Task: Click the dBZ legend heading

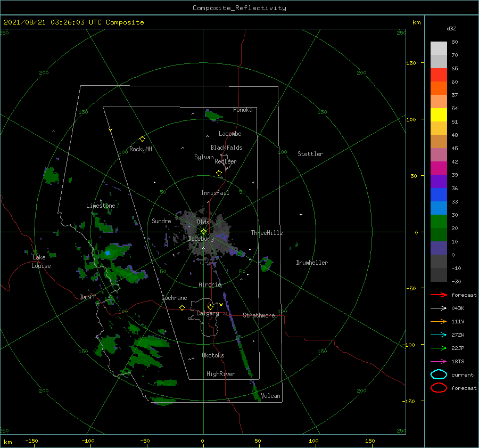Action: click(x=451, y=29)
